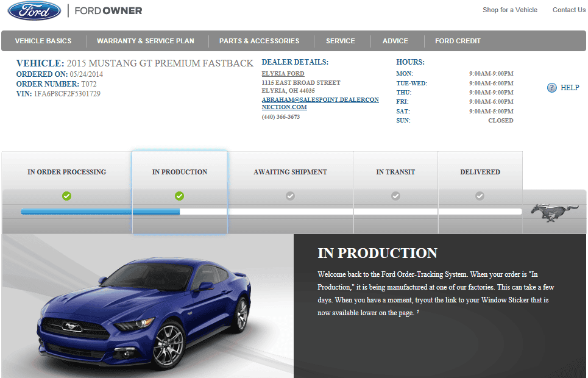Click the HELP text link
This screenshot has width=588, height=378.
[570, 88]
